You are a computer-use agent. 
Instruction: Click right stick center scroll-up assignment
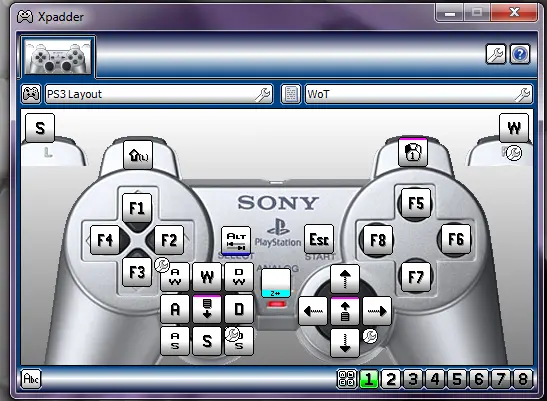345,311
